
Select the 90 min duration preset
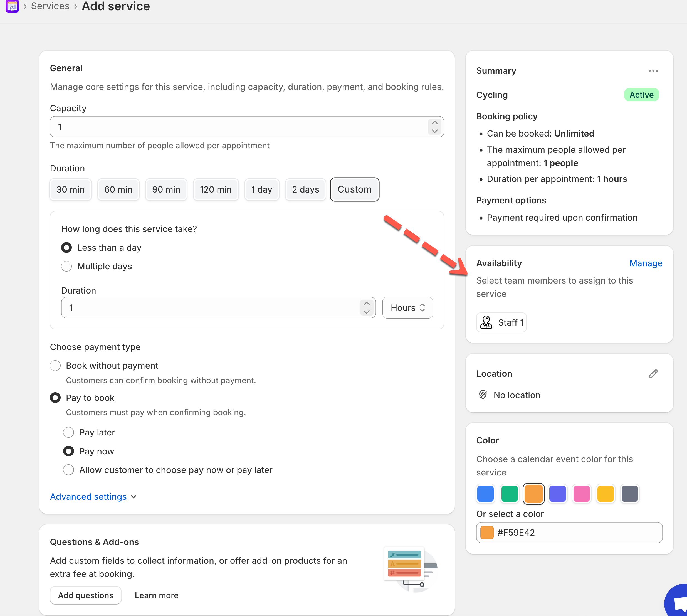click(x=166, y=189)
